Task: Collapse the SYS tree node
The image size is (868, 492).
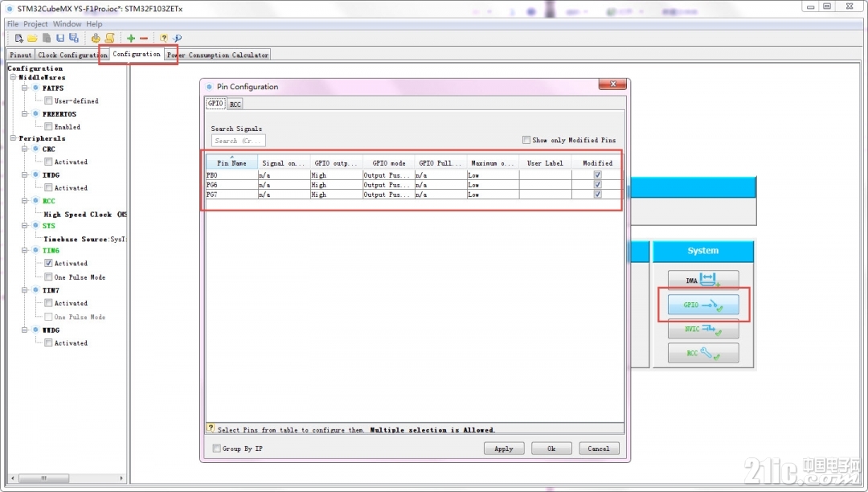Action: [x=24, y=226]
